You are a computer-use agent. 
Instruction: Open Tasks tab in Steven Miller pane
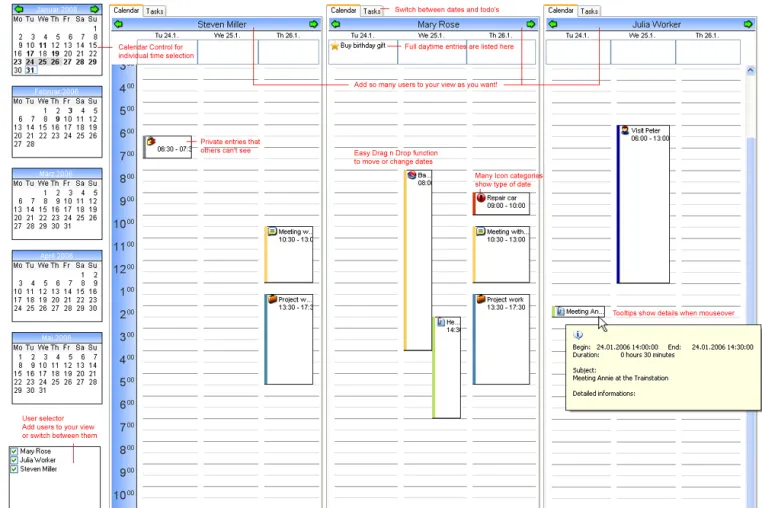(x=155, y=11)
